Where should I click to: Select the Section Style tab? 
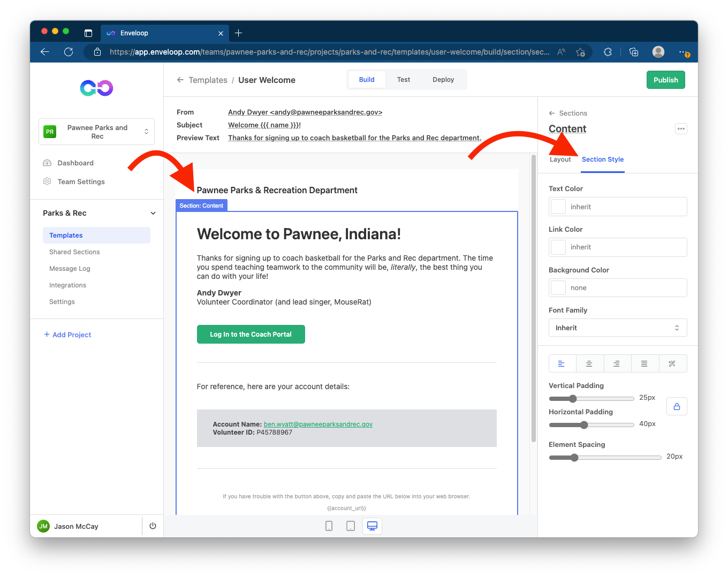(x=603, y=160)
